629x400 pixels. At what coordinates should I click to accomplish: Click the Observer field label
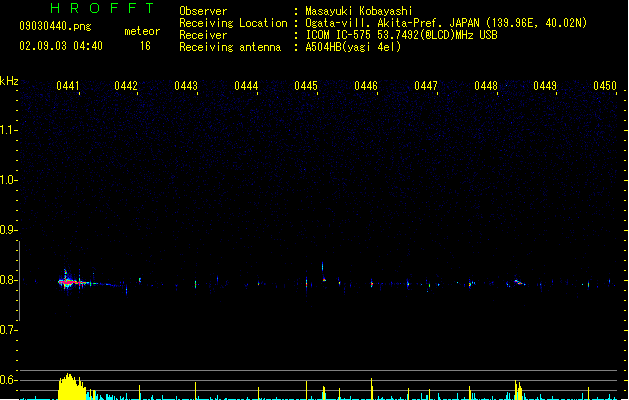[x=203, y=11]
